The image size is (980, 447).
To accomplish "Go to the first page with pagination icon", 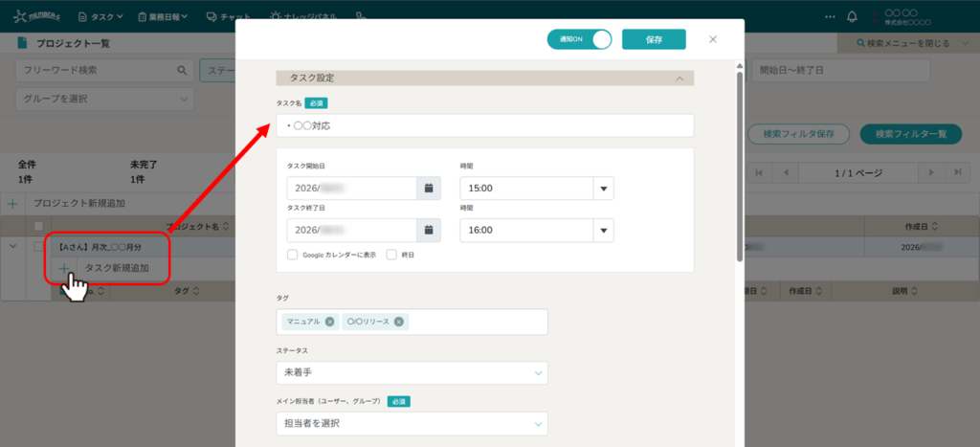I will (x=759, y=172).
